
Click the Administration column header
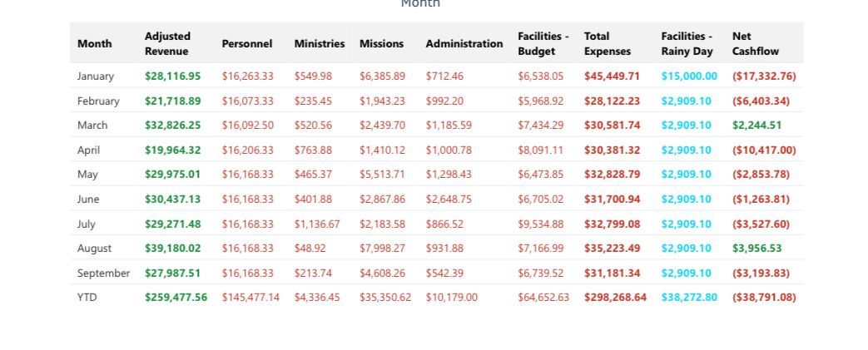coord(464,43)
